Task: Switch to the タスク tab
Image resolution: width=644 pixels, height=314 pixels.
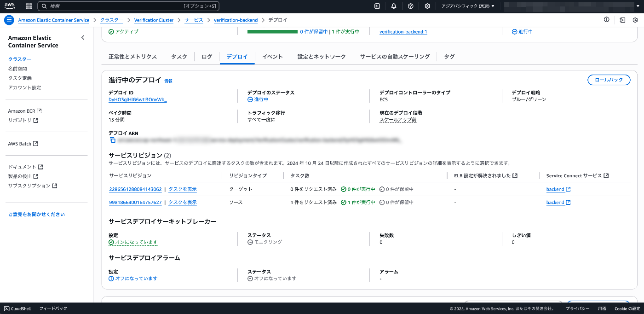Action: [179, 57]
